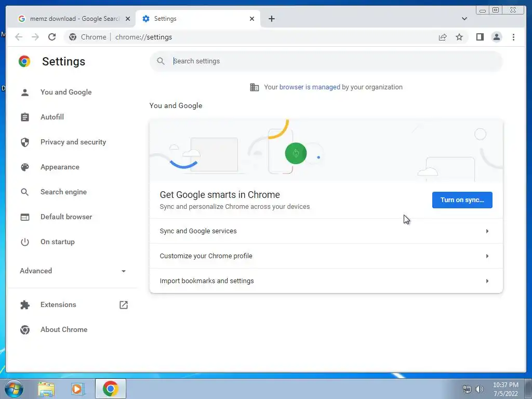Click the Extensions external link icon
The image size is (532, 399).
124,304
